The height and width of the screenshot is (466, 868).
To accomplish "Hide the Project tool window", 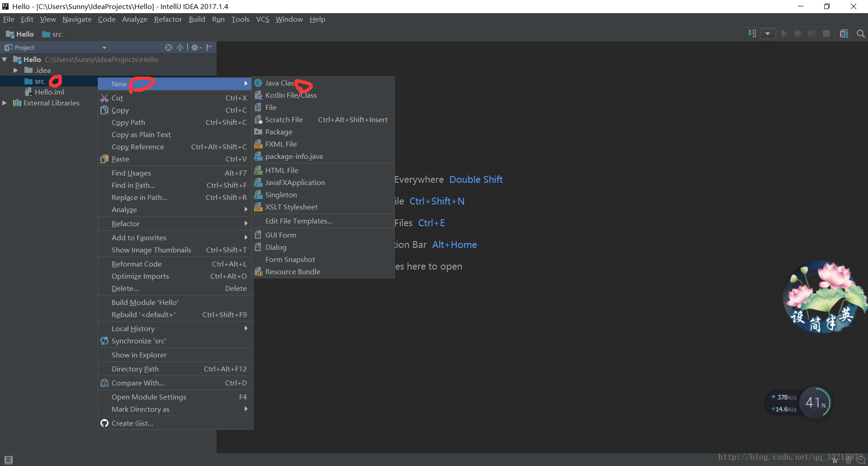I will (x=209, y=48).
